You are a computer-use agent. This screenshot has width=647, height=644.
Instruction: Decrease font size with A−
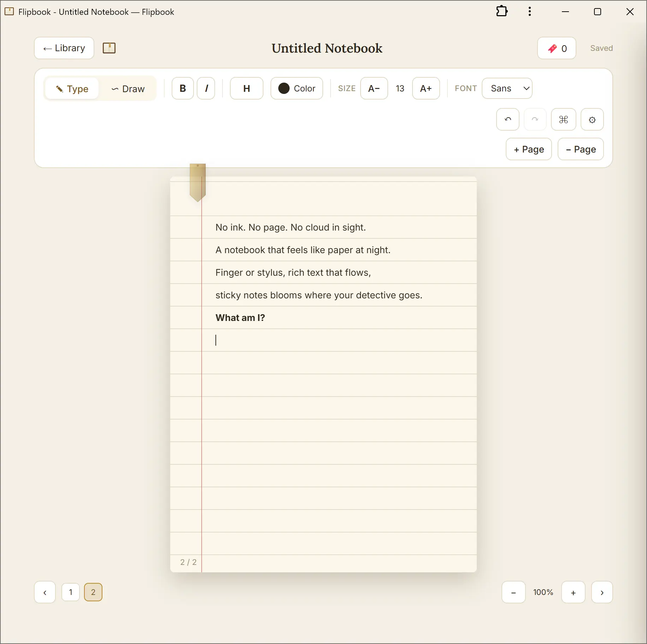[374, 88]
